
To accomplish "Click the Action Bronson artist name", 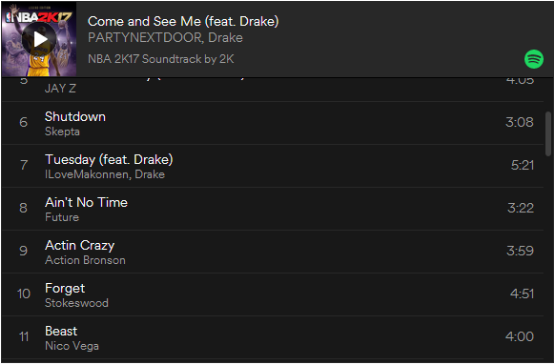I will click(x=85, y=260).
